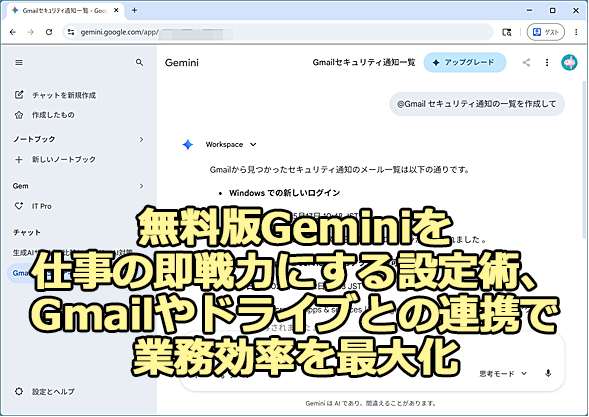589x417 pixels.
Task: Open 作成したもの in the sidebar
Action: pos(44,115)
